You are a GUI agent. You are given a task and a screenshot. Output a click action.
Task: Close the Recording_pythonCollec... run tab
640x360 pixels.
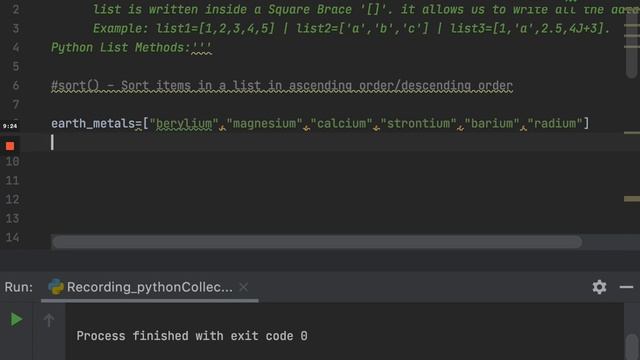pos(244,287)
